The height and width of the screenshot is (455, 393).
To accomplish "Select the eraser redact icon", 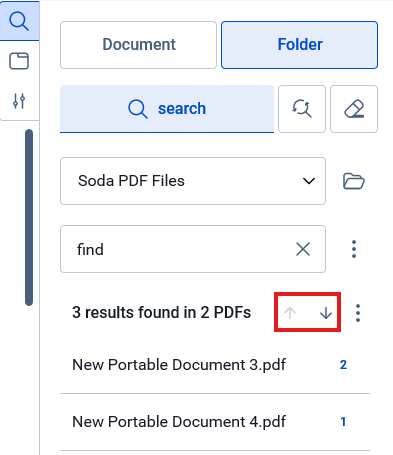I will [x=354, y=109].
